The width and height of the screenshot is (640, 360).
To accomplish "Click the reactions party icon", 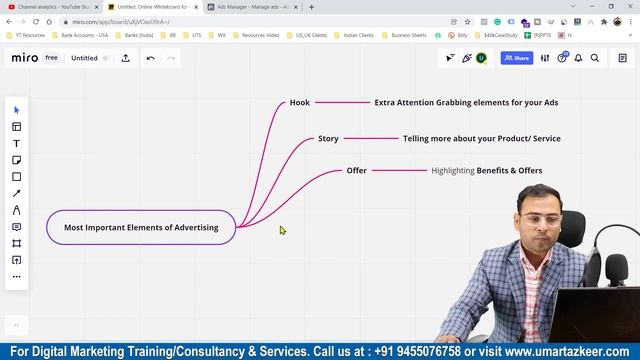I will pyautogui.click(x=467, y=58).
